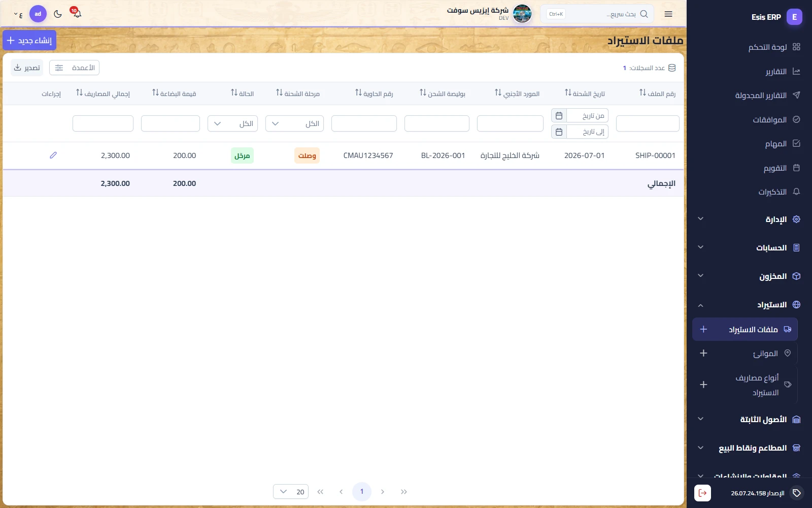The height and width of the screenshot is (508, 812).
Task: Sort by 'الحالة' column
Action: 242,93
